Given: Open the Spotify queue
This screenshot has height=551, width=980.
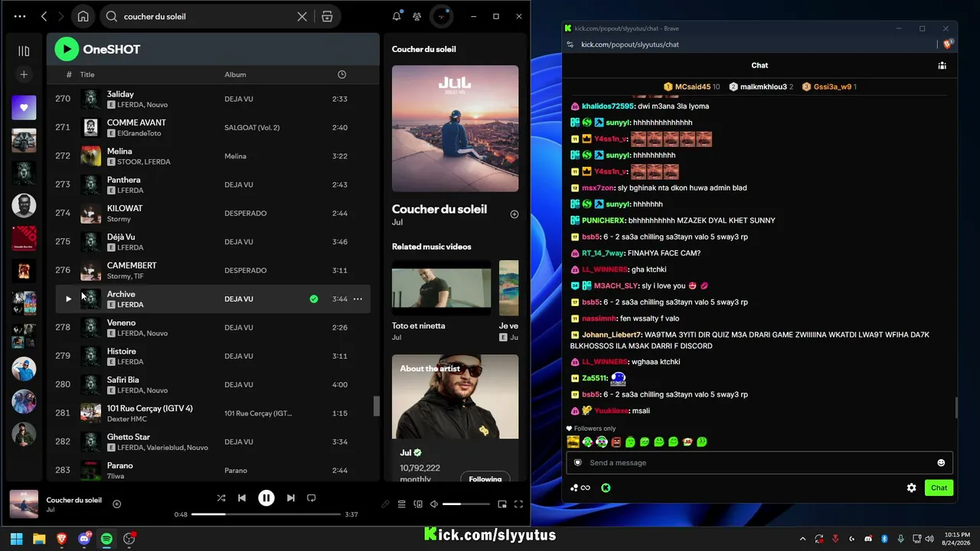Looking at the screenshot, I should tap(402, 504).
